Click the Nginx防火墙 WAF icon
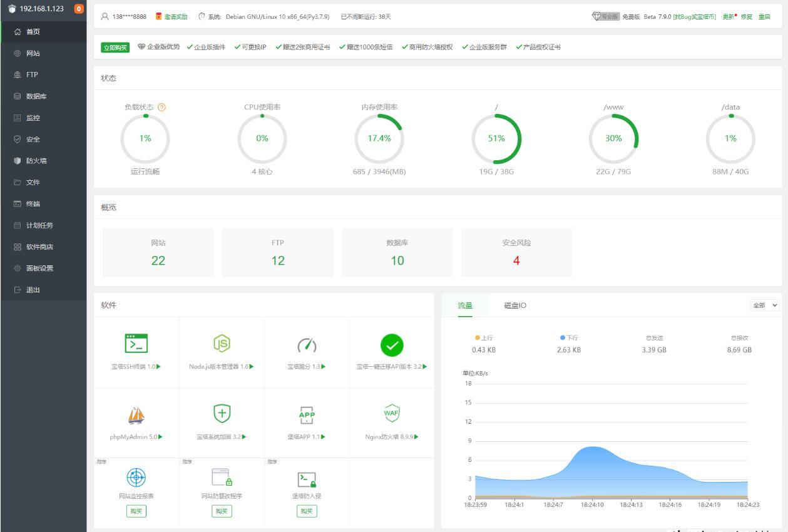Viewport: 788px width, 532px height. tap(392, 414)
